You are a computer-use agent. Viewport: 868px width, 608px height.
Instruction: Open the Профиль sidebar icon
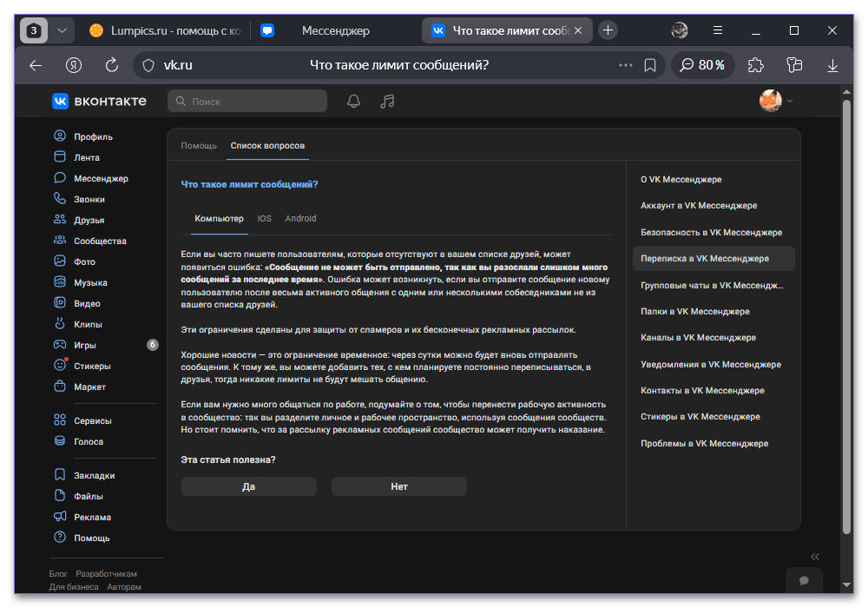[60, 135]
